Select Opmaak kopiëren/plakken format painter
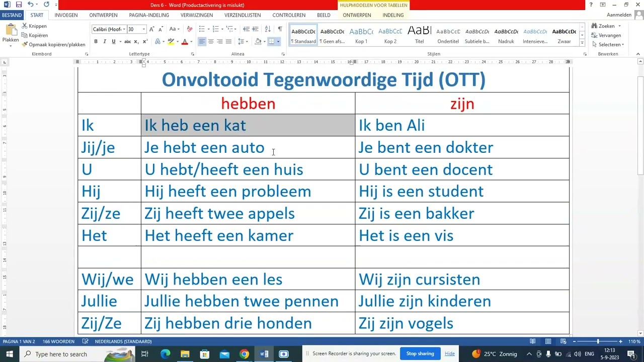The width and height of the screenshot is (644, 362). [53, 44]
